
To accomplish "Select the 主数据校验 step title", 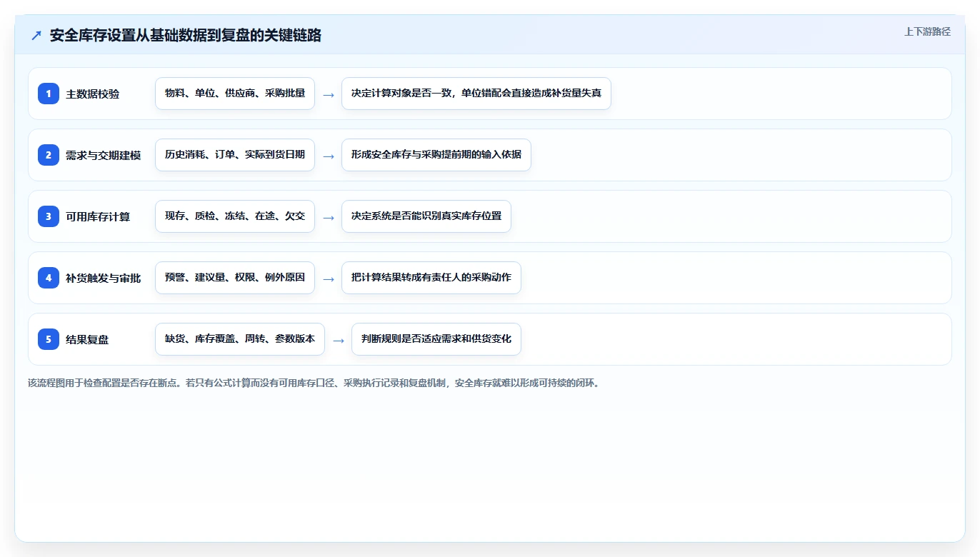I will click(93, 94).
